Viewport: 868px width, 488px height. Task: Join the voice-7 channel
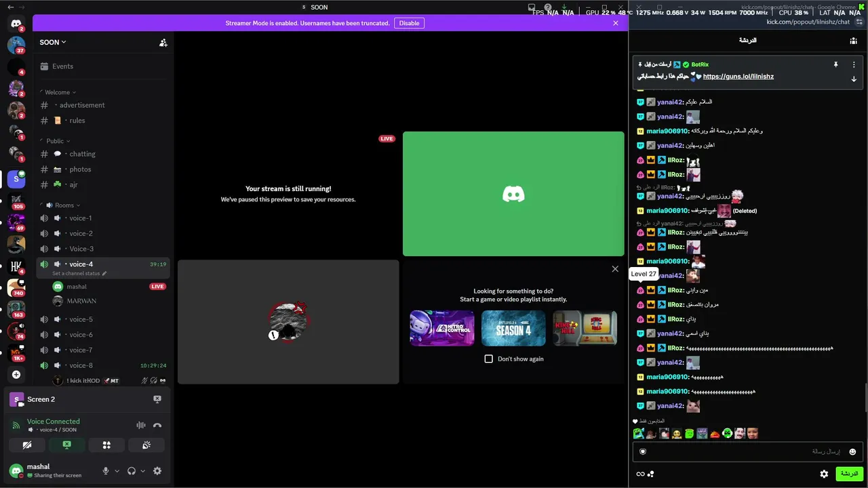[102, 350]
